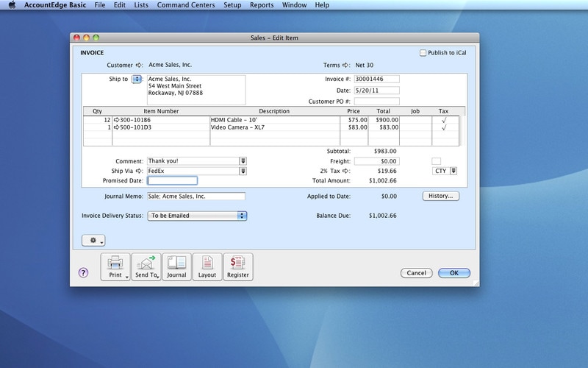Click the Ship Via arrow icon
Screen dimensions: 588x368
[x=139, y=171]
